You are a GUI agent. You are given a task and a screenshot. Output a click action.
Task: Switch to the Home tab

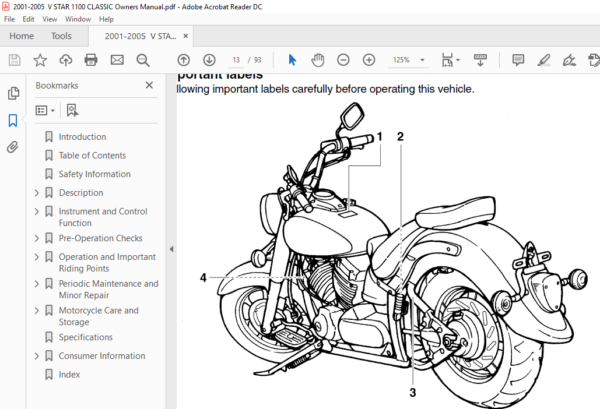pos(21,36)
